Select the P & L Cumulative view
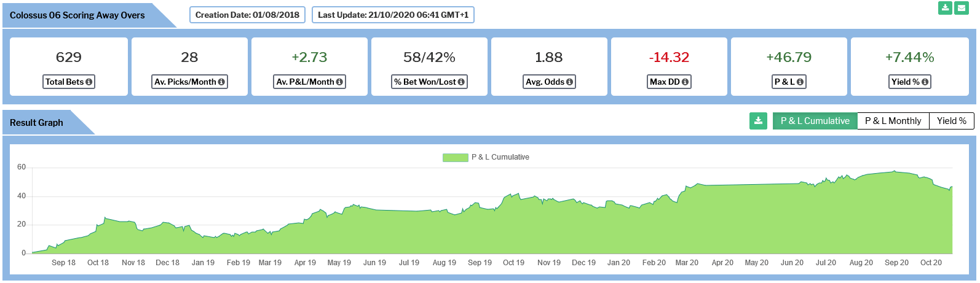Viewport: 980px width, 283px height. [815, 121]
